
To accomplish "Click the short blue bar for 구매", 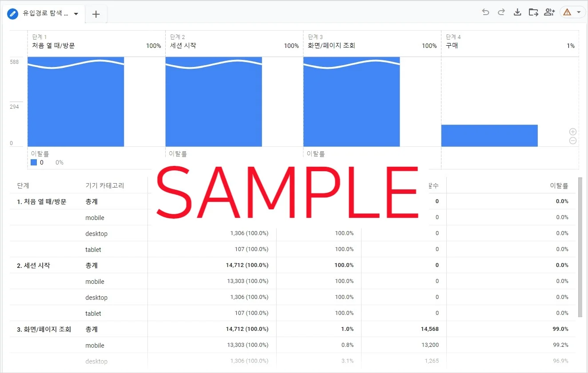I will pos(489,136).
